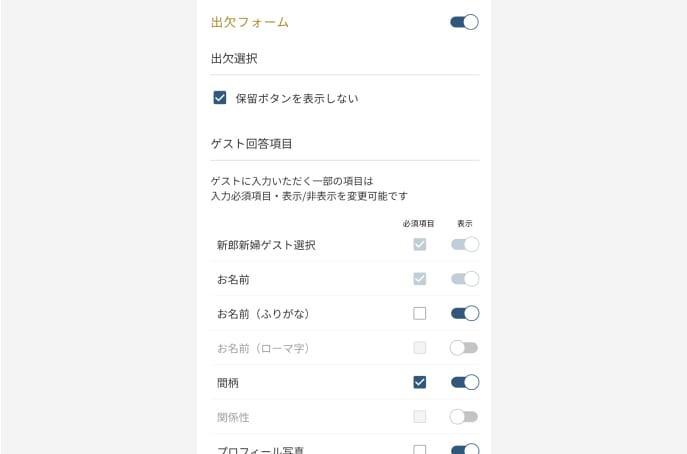Viewport: 687px width, 454px height.
Task: Click the 必須項目 checkbox in plain お名前 row
Action: pyautogui.click(x=420, y=279)
